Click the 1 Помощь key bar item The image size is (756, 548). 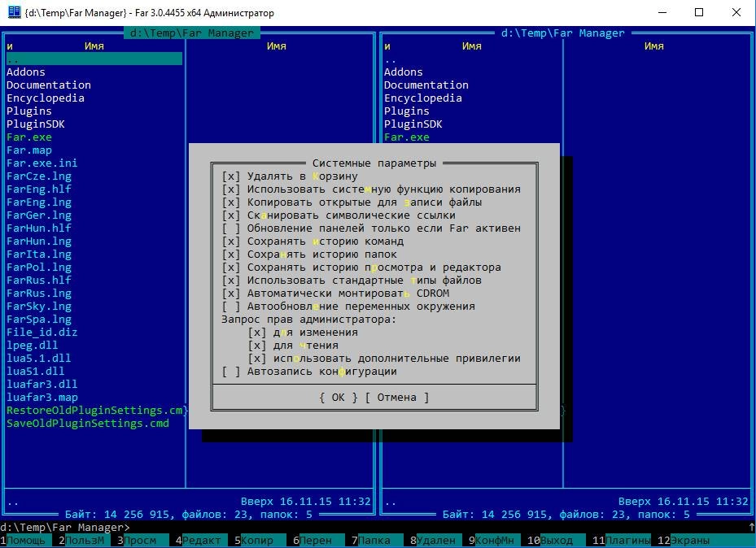(26, 541)
